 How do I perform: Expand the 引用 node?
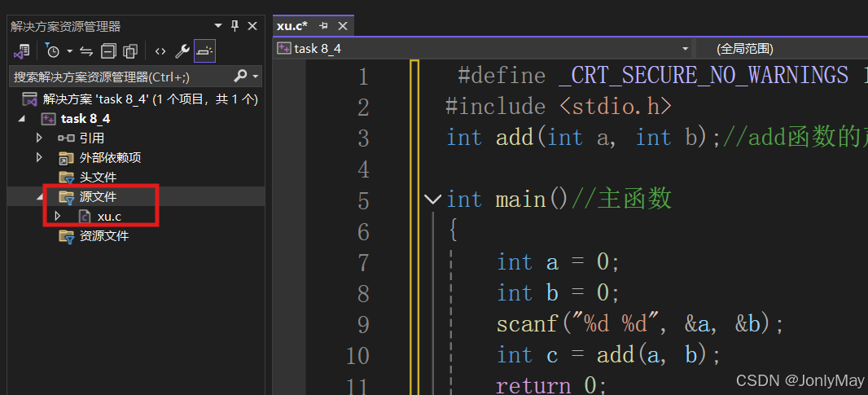point(39,138)
